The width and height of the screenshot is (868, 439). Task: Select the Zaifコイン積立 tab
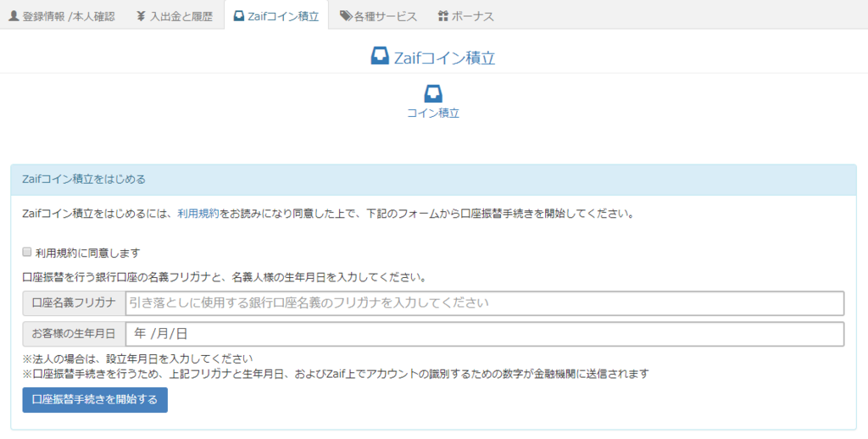point(276,16)
